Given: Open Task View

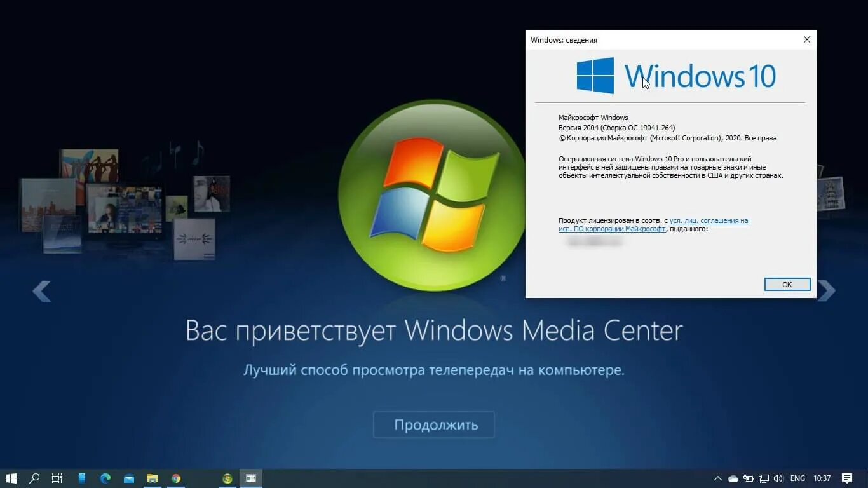Looking at the screenshot, I should (x=56, y=478).
